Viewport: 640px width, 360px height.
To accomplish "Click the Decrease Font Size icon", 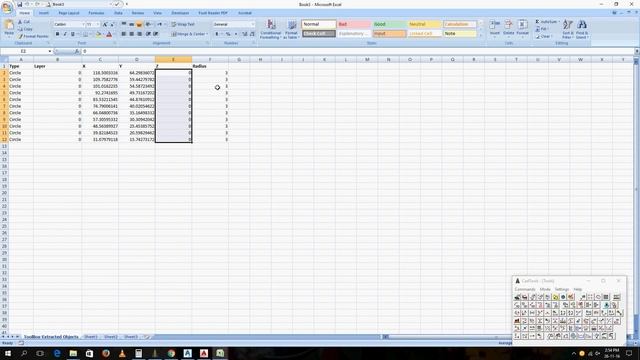I will click(111, 24).
